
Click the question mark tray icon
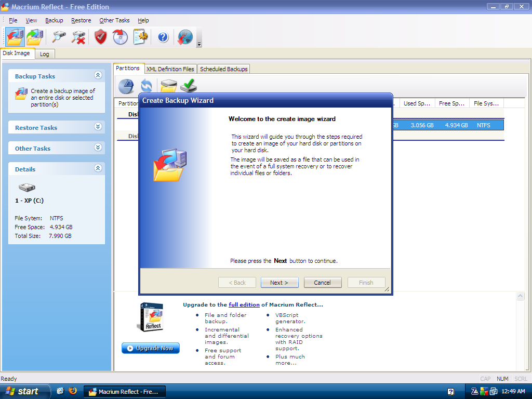pos(451,392)
